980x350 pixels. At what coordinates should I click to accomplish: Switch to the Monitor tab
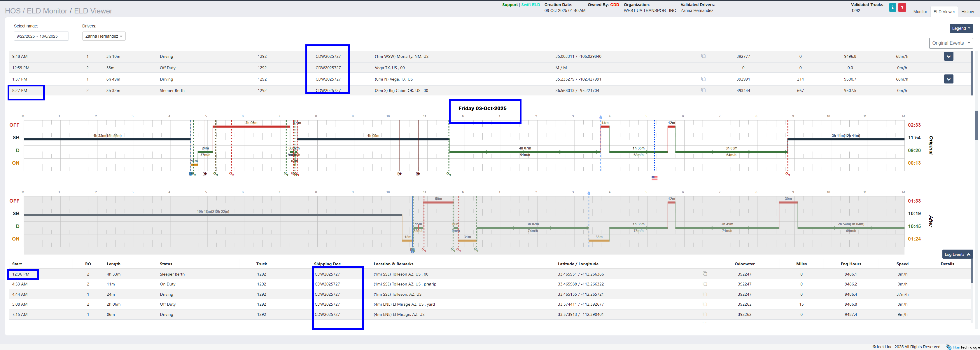pos(920,12)
